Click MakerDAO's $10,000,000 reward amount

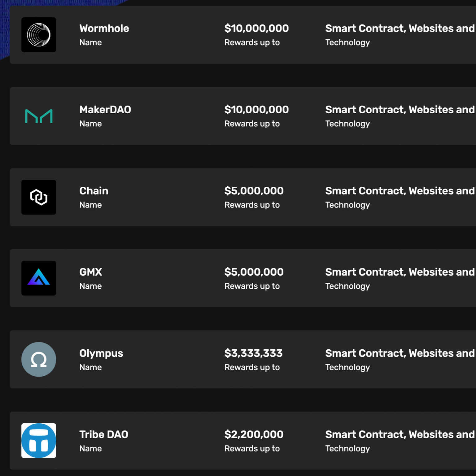coord(256,110)
